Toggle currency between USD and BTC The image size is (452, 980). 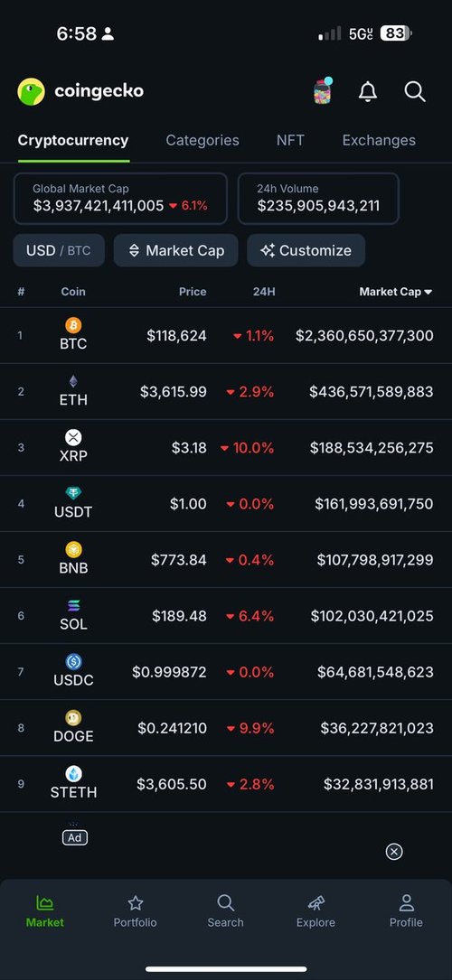pyautogui.click(x=59, y=250)
